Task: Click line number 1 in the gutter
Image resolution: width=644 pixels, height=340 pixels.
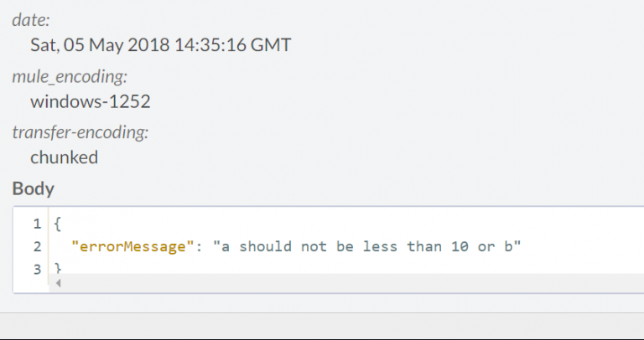Action: coord(37,224)
